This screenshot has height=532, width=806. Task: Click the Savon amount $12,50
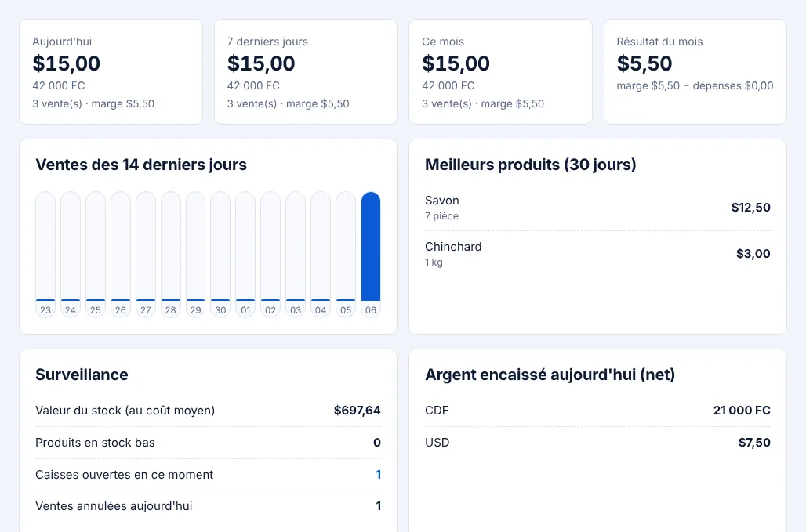[x=751, y=208]
